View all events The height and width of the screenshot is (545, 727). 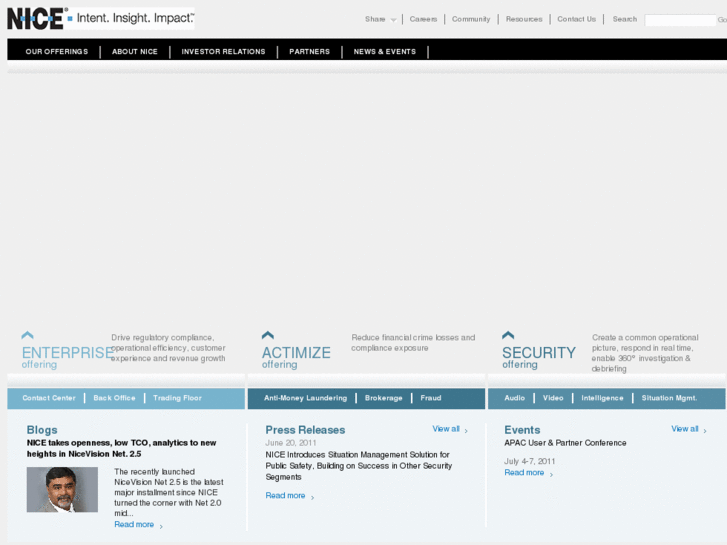tap(685, 429)
